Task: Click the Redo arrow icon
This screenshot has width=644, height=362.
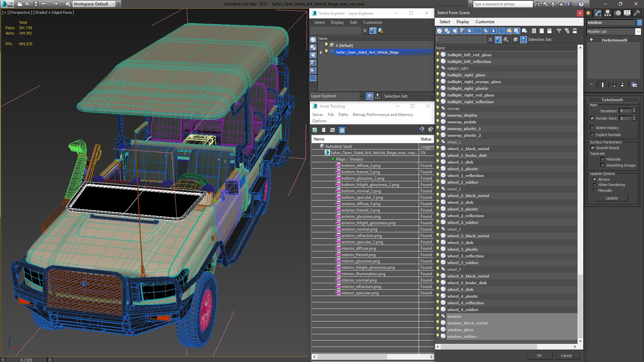Action: [56, 4]
